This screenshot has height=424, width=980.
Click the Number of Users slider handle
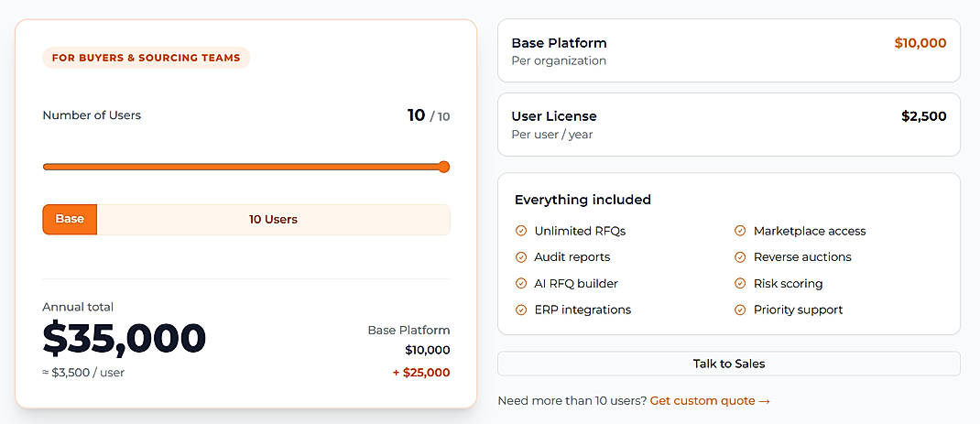[444, 167]
